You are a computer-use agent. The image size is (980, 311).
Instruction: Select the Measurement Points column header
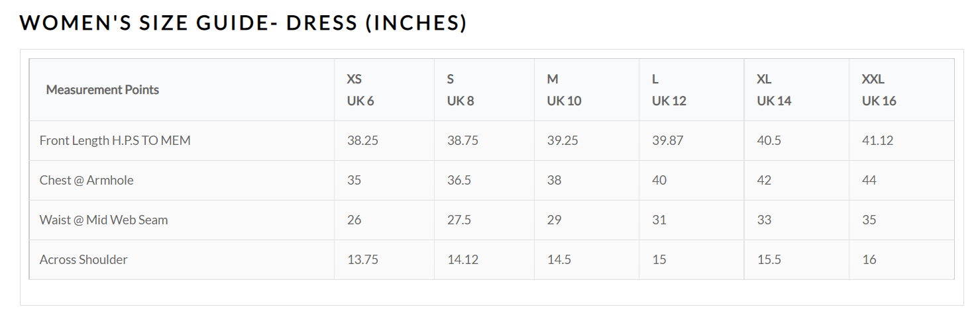point(103,90)
